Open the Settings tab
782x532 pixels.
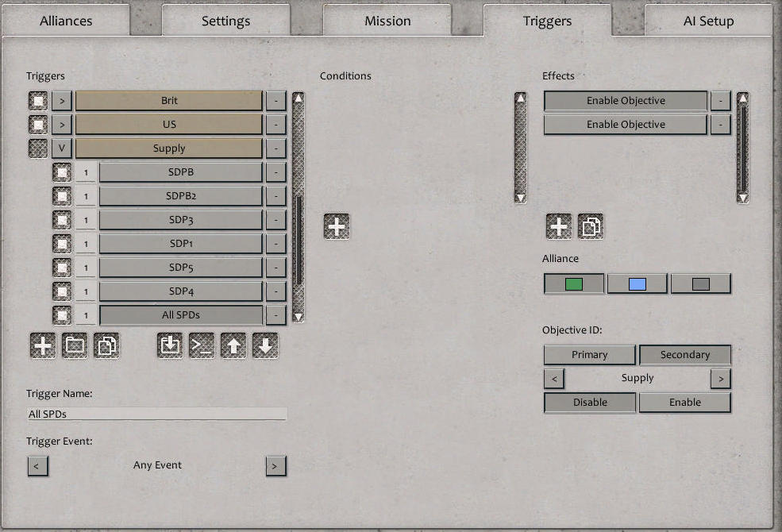[x=226, y=21]
